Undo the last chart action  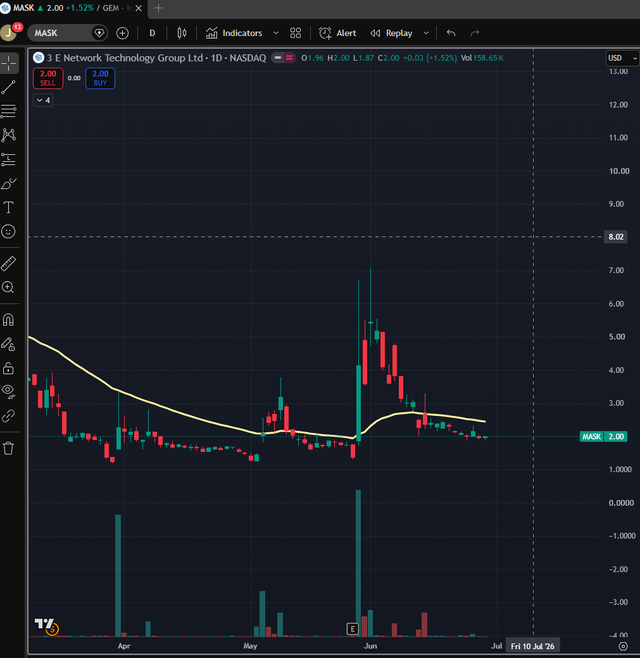(x=451, y=33)
